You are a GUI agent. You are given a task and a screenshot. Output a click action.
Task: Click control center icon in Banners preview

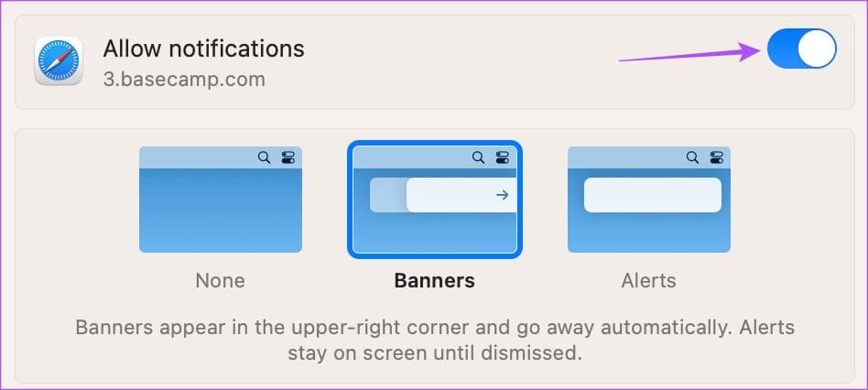(503, 157)
